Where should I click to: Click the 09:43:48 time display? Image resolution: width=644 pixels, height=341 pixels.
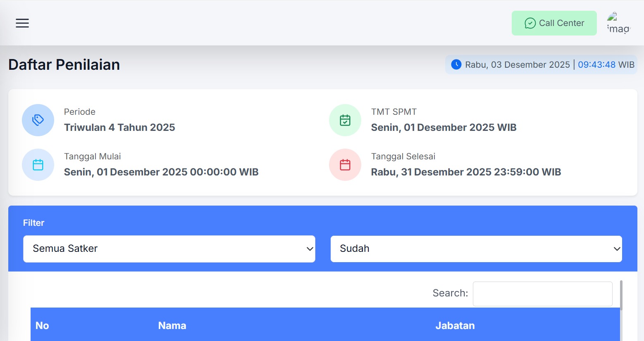click(596, 65)
